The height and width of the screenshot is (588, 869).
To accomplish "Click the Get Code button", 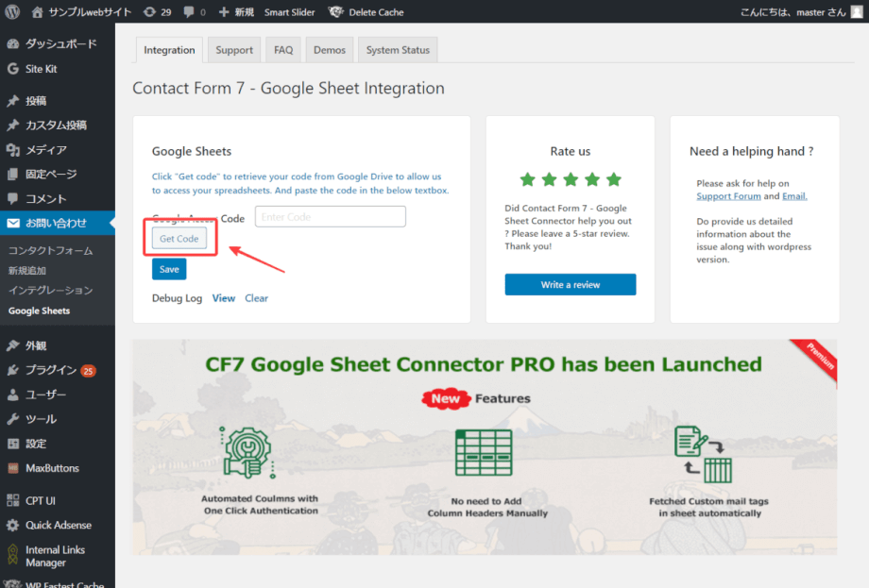I will (179, 239).
